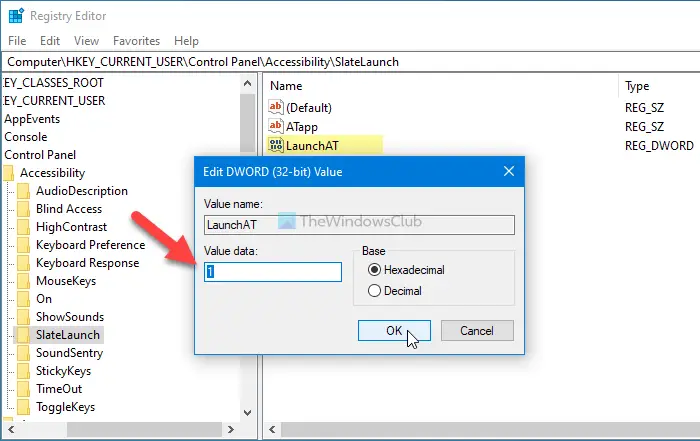Select the SoundSentry key label
The image size is (700, 441).
click(70, 353)
